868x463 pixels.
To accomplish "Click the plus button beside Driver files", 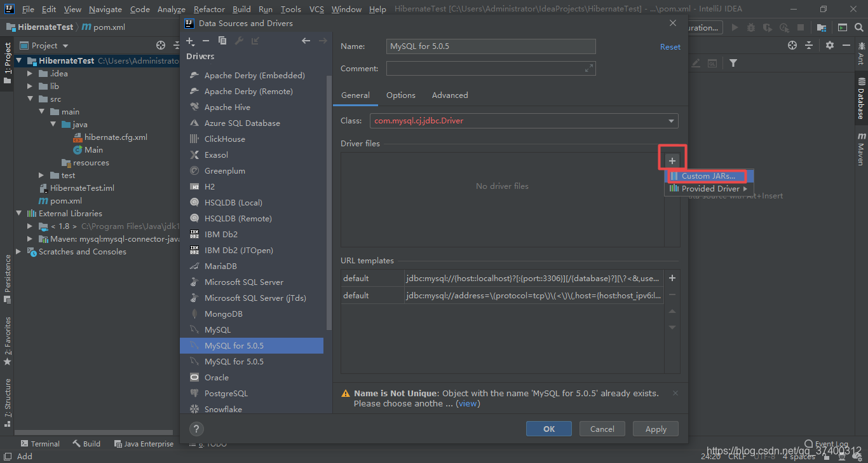I will click(x=672, y=160).
